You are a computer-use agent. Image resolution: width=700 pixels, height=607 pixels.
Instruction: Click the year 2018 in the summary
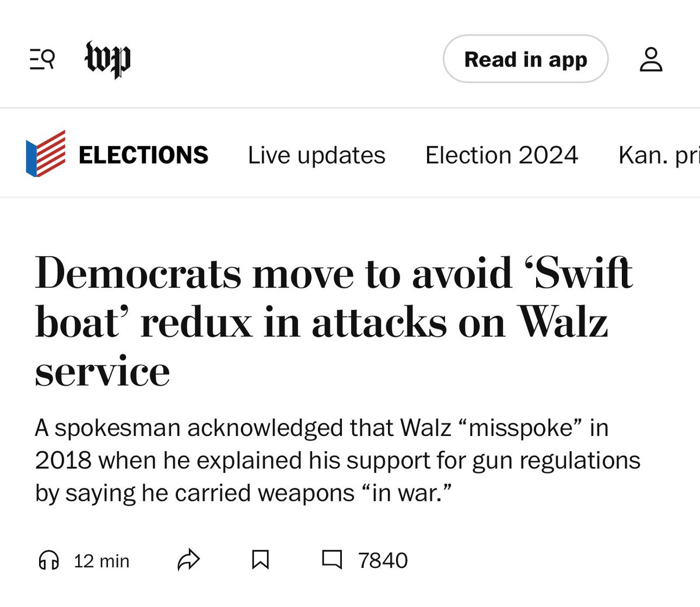coord(63,461)
